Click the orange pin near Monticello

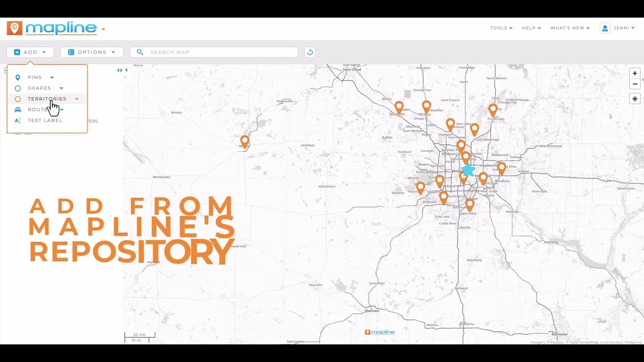point(399,108)
